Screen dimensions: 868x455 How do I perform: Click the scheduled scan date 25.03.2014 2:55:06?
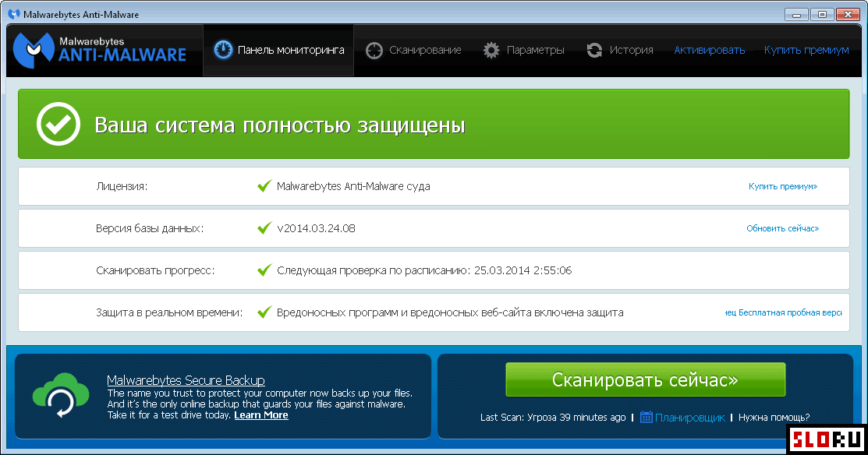pos(523,270)
